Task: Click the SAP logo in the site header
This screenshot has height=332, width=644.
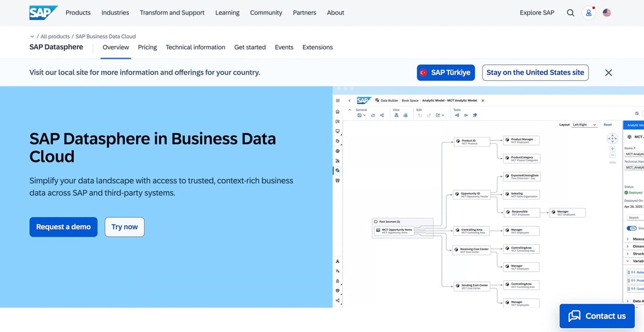Action: pyautogui.click(x=43, y=13)
